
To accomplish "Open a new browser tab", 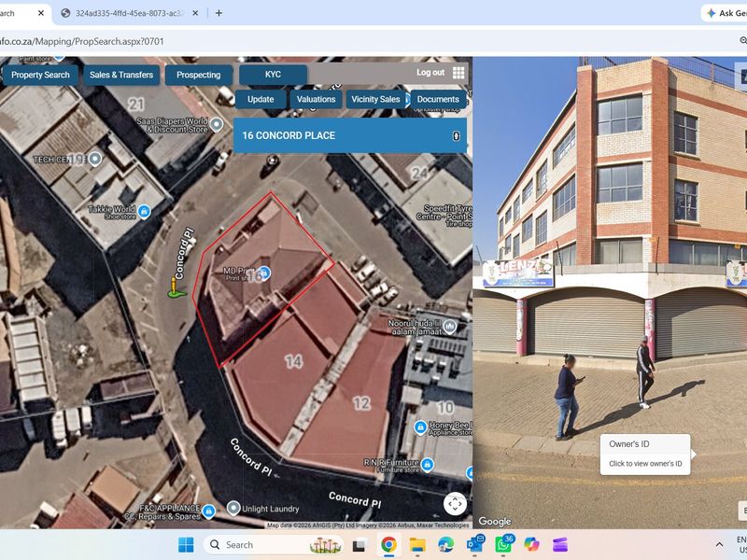I will pyautogui.click(x=218, y=13).
